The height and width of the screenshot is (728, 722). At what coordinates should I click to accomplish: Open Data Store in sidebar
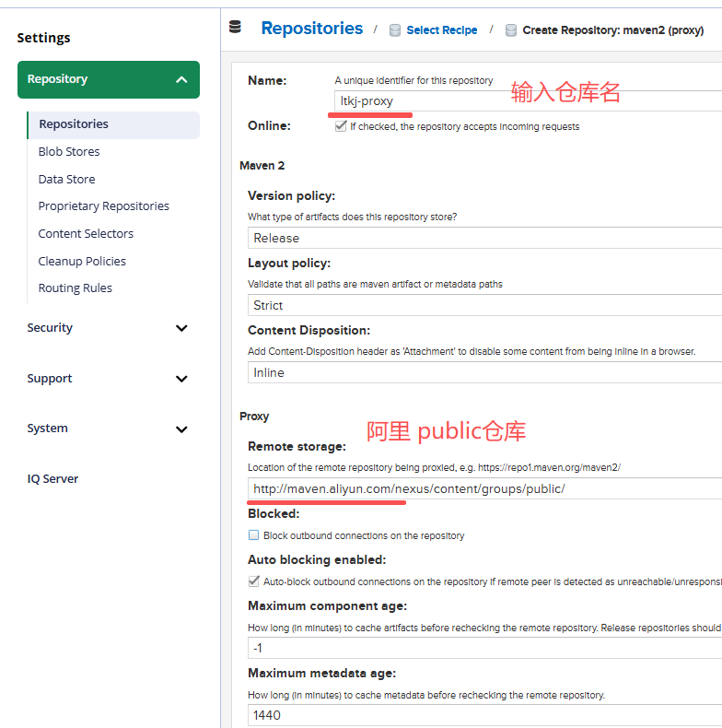pyautogui.click(x=66, y=179)
